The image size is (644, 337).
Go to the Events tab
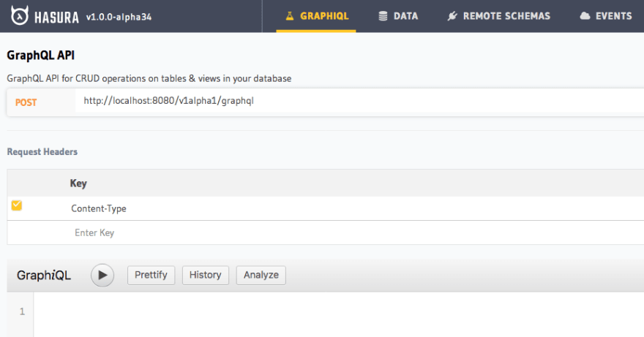605,16
